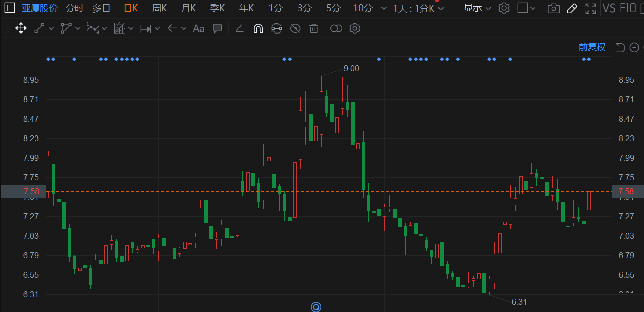This screenshot has width=644, height=312.
Task: Expand the range ruler dropdown arrow
Action: (x=157, y=28)
